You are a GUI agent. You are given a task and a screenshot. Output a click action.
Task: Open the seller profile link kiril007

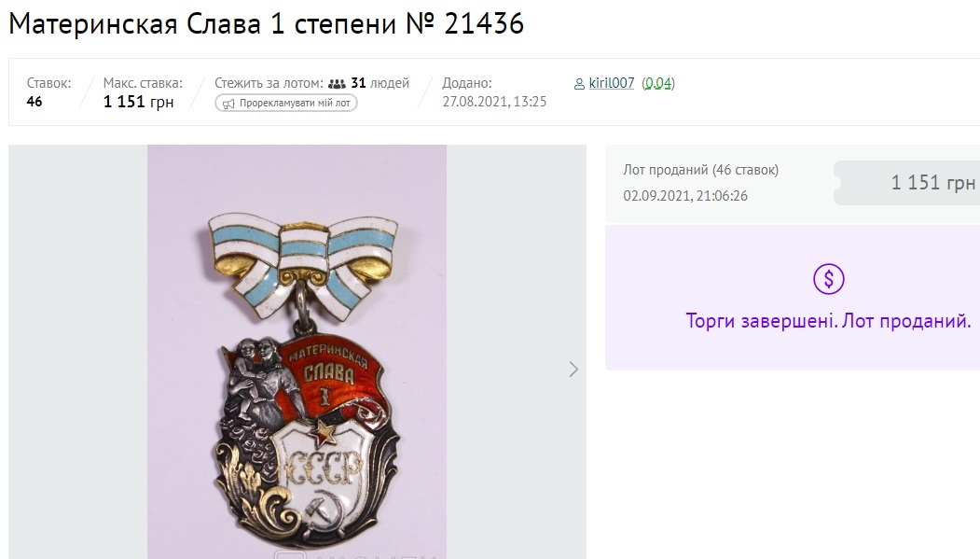coord(612,83)
